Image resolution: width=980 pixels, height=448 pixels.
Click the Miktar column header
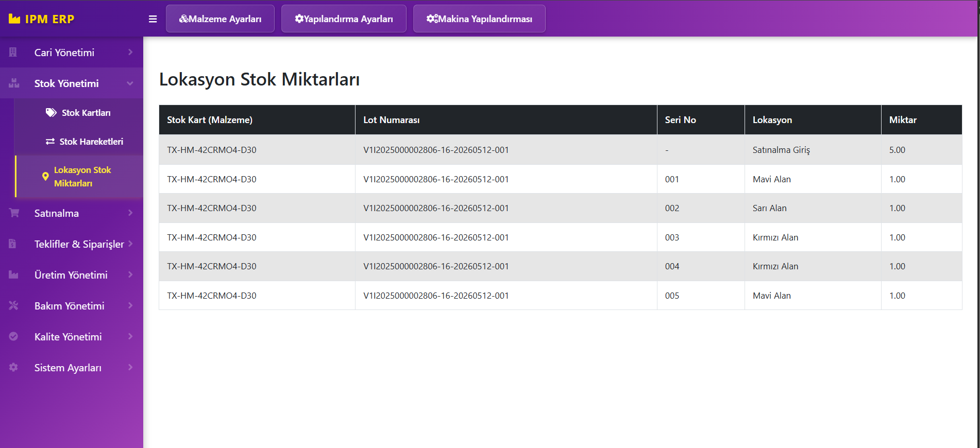(x=921, y=120)
